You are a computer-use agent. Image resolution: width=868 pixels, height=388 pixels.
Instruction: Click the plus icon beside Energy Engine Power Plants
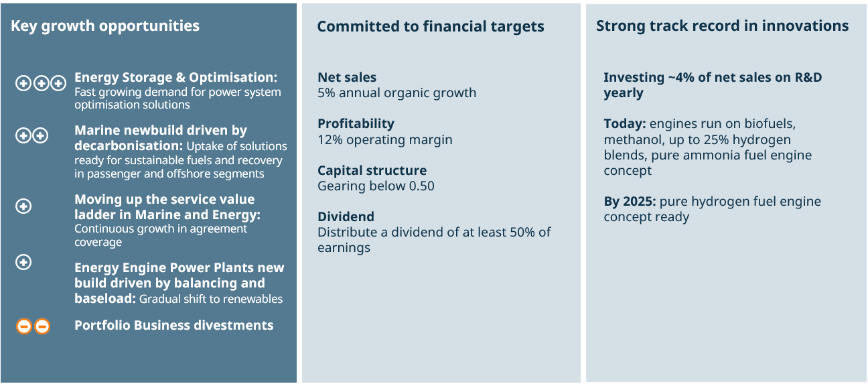pos(23,262)
